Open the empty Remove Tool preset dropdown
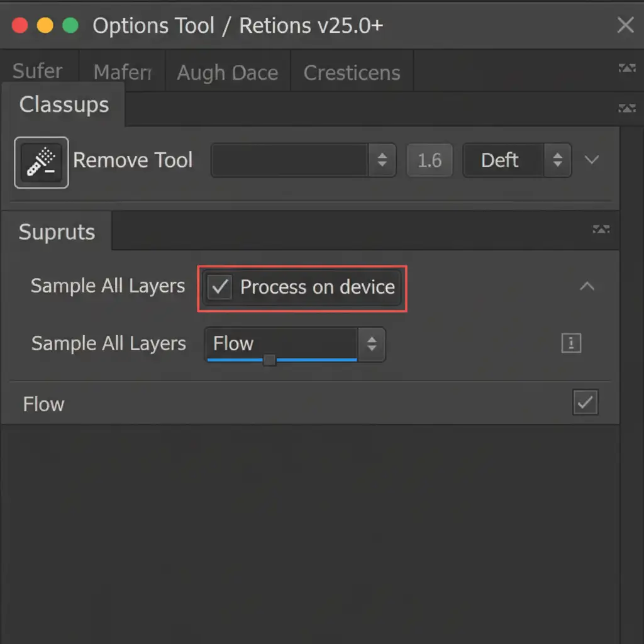The height and width of the screenshot is (644, 644). [x=303, y=160]
